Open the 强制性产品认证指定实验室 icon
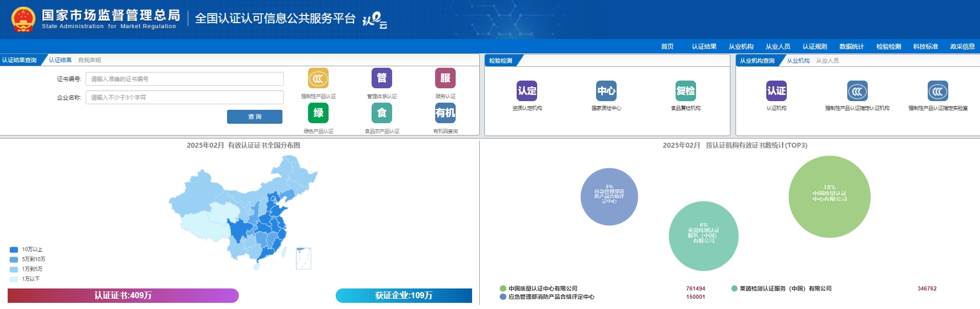Viewport: 980px width, 309px height. (937, 91)
